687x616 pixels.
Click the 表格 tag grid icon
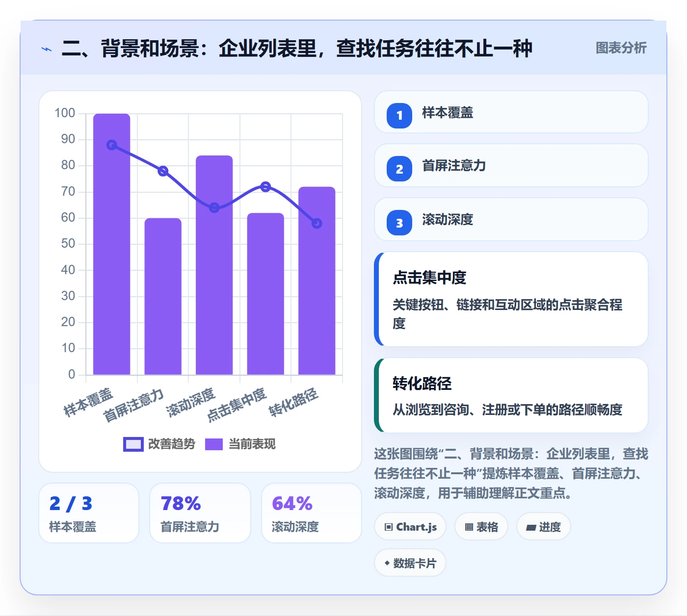[x=469, y=527]
